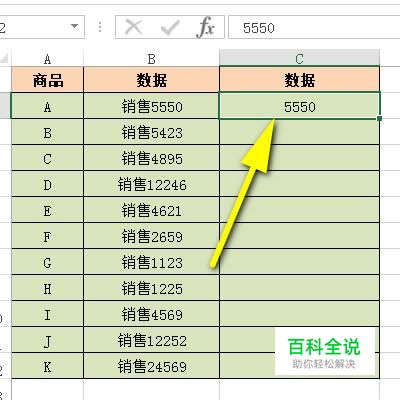The image size is (400, 400).
Task: Select product cell J
Action: pos(47,340)
